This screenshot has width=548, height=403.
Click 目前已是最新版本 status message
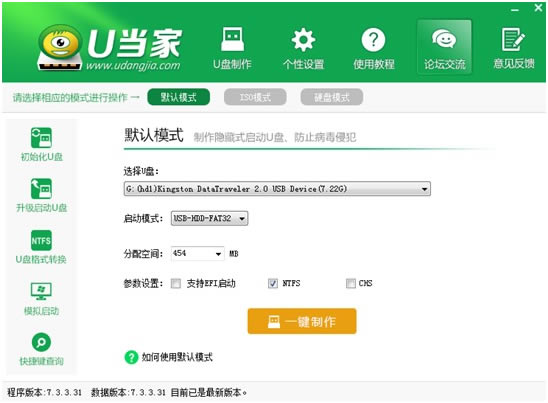(x=209, y=393)
